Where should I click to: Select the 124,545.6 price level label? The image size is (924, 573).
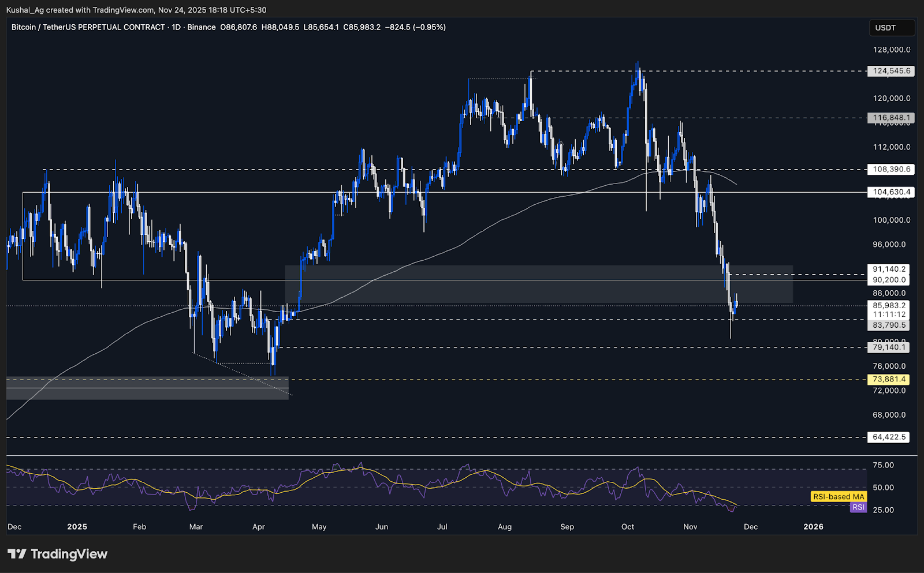(x=891, y=71)
